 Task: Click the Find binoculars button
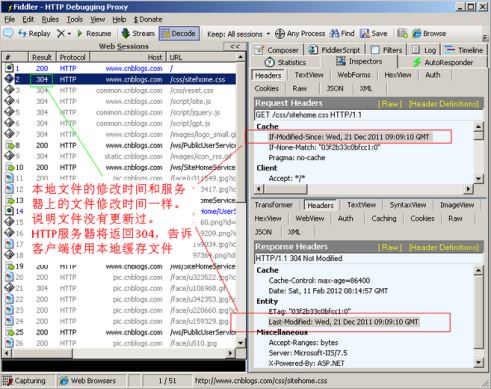342,33
